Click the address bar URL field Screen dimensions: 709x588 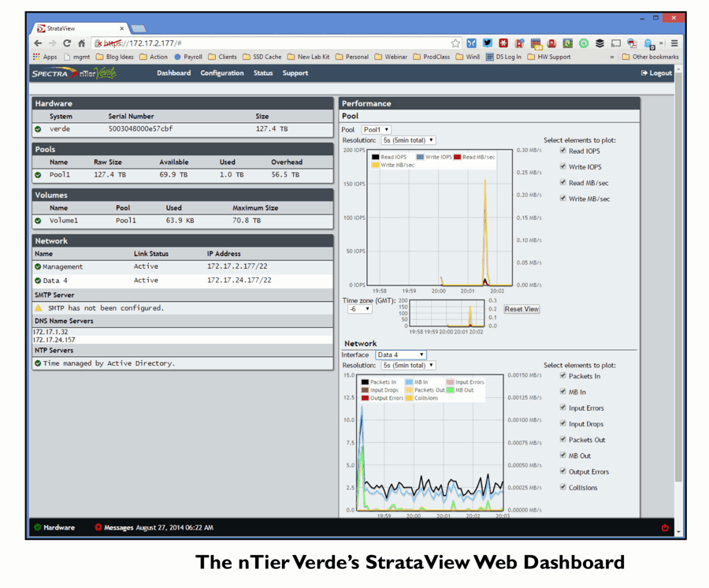point(276,43)
